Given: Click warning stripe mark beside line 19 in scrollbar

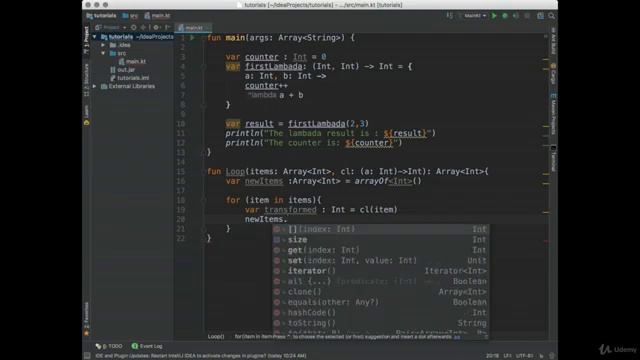Looking at the screenshot, I should point(546,212).
